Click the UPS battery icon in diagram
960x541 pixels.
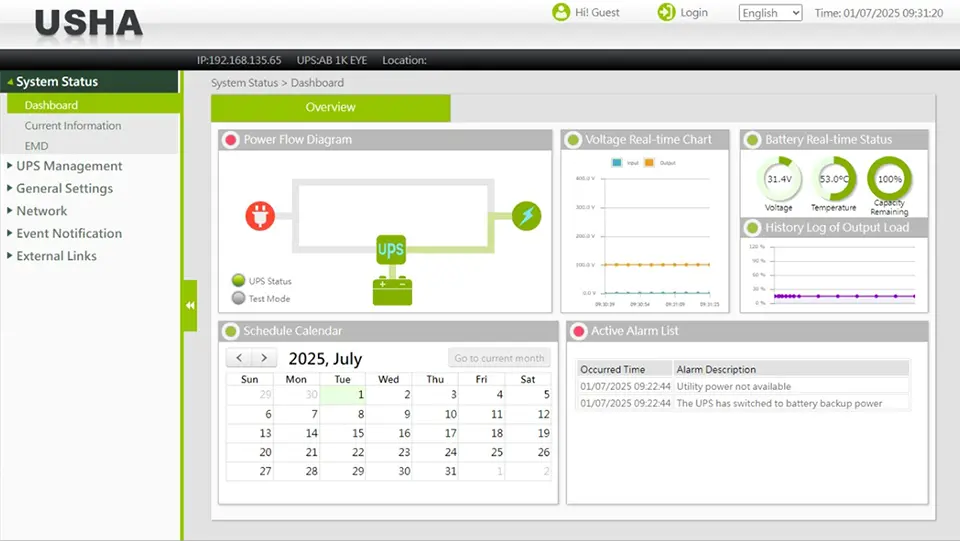click(392, 270)
